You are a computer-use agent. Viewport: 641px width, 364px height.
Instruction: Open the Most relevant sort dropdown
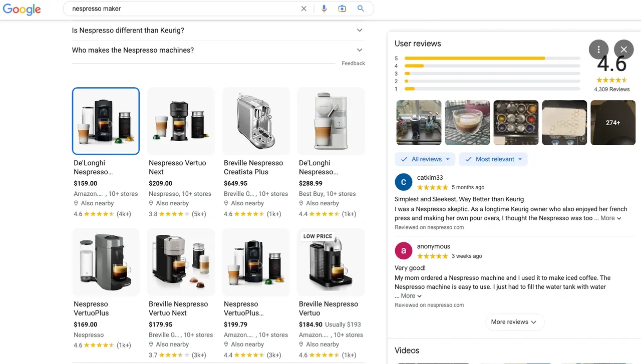(x=493, y=159)
